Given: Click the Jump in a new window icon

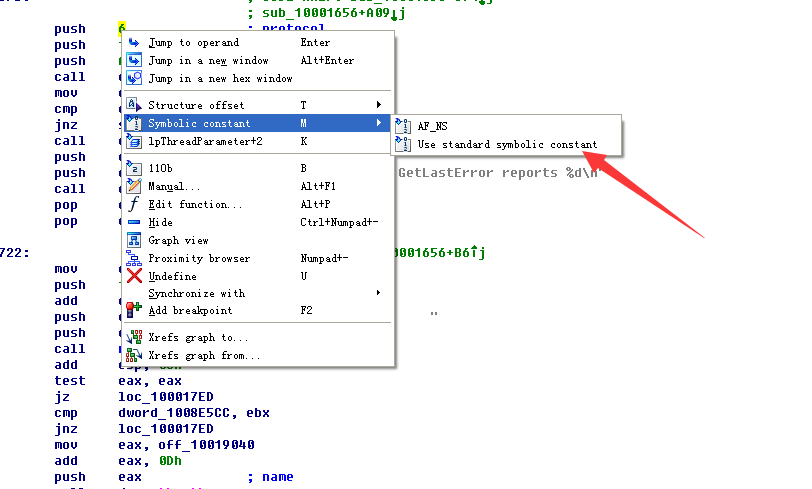Looking at the screenshot, I should pyautogui.click(x=134, y=60).
